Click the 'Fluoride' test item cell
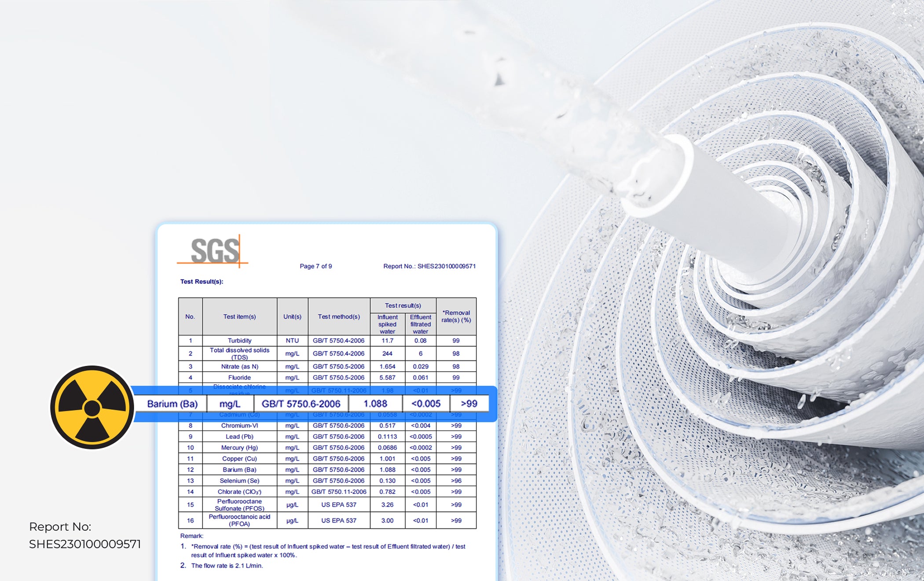Viewport: 924px width, 581px height. [x=239, y=378]
